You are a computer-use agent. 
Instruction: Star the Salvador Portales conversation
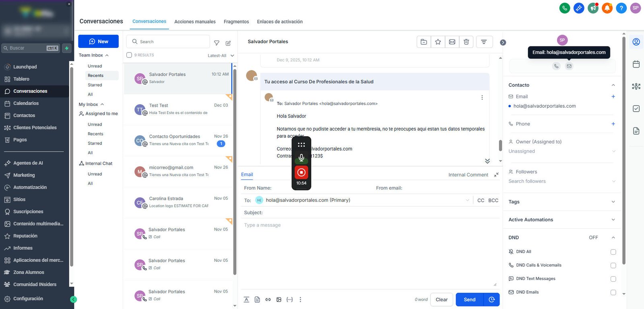438,42
